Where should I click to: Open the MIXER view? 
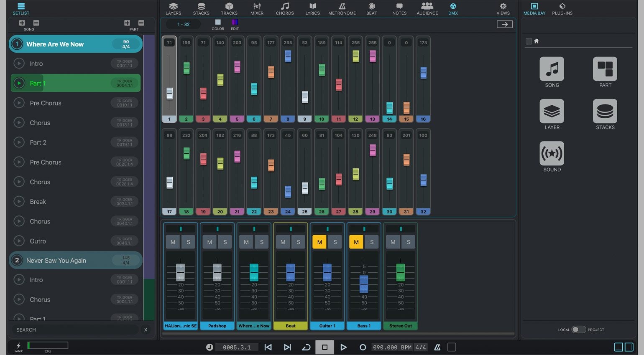coord(256,8)
